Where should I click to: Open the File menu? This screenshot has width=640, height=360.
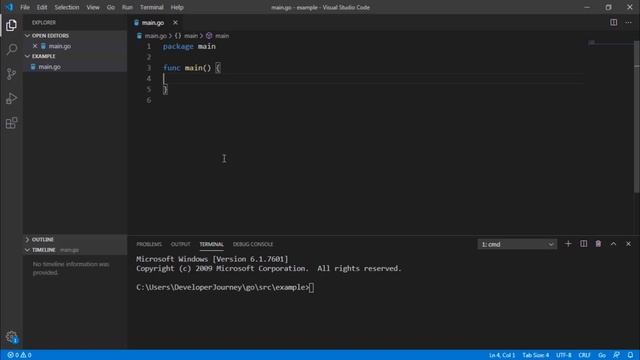pyautogui.click(x=25, y=7)
